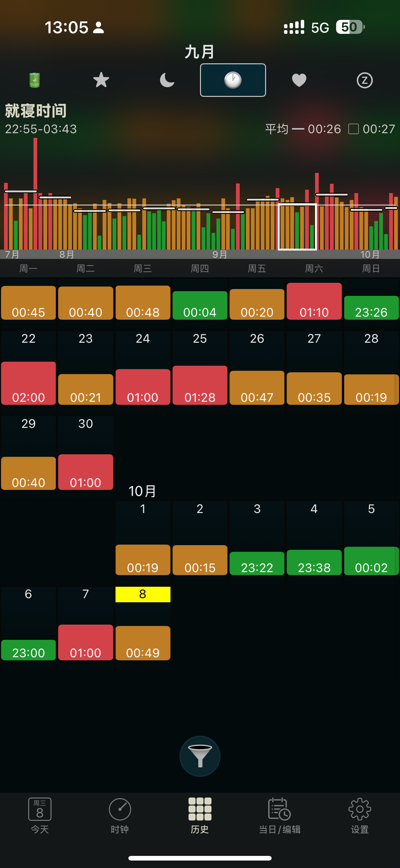Open the funnel filter button
Image resolution: width=400 pixels, height=868 pixels.
pyautogui.click(x=200, y=756)
